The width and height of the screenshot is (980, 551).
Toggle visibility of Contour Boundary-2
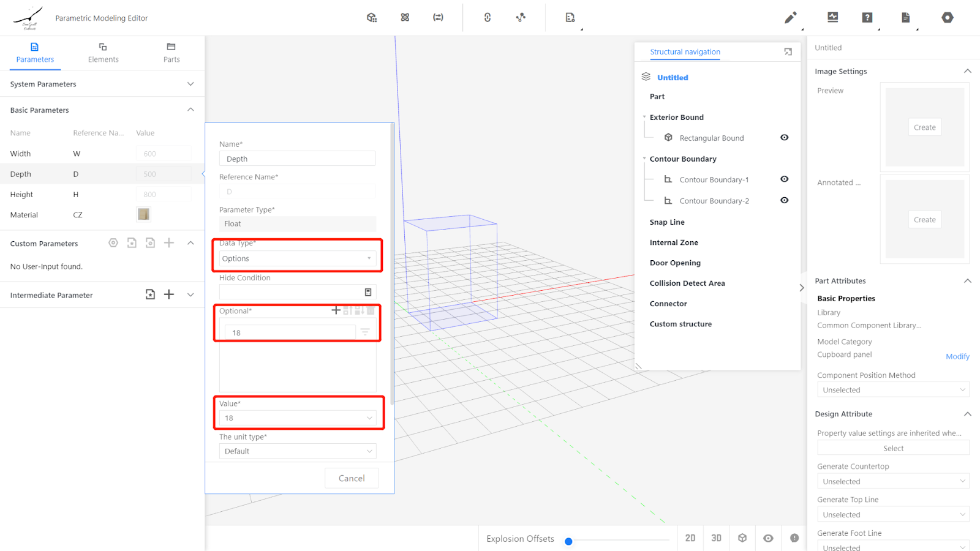[x=784, y=200]
